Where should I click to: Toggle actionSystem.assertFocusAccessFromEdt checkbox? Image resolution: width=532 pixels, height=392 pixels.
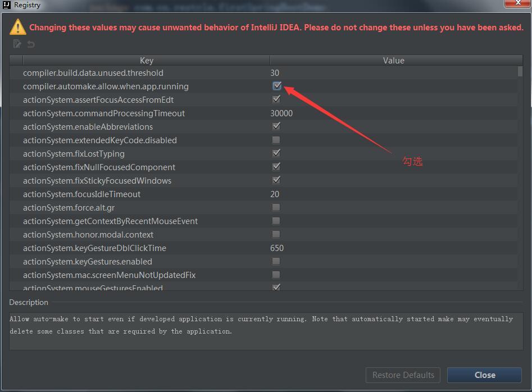point(276,99)
